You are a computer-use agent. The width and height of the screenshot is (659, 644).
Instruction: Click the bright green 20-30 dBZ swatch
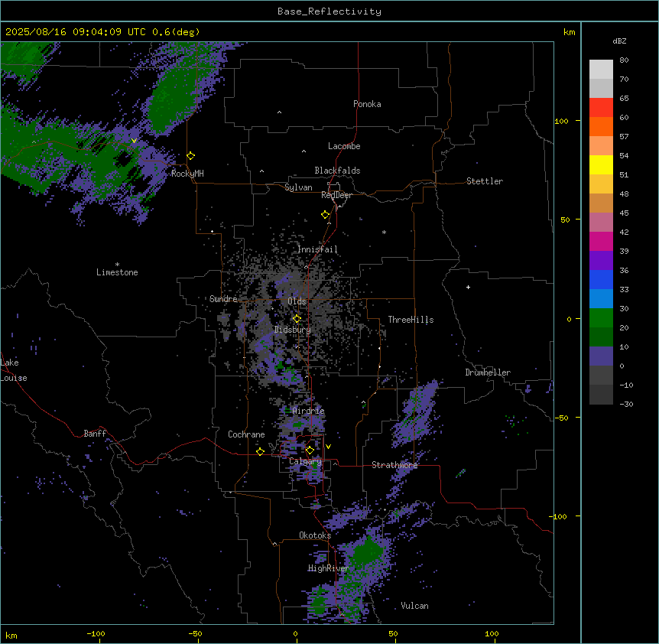[x=601, y=318]
